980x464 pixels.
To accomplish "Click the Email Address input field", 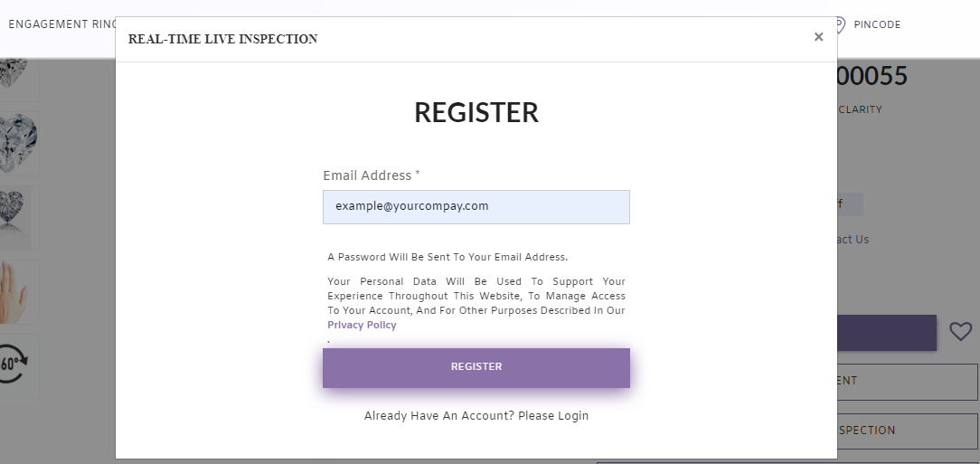I will (476, 207).
